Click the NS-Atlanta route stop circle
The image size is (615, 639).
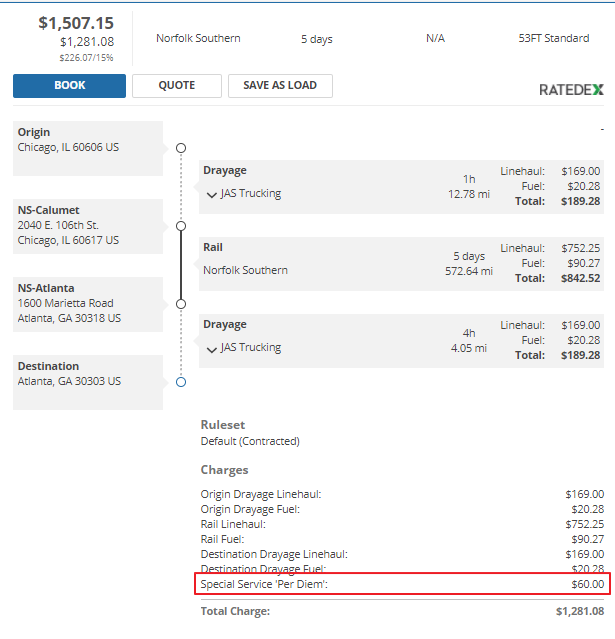click(x=181, y=304)
